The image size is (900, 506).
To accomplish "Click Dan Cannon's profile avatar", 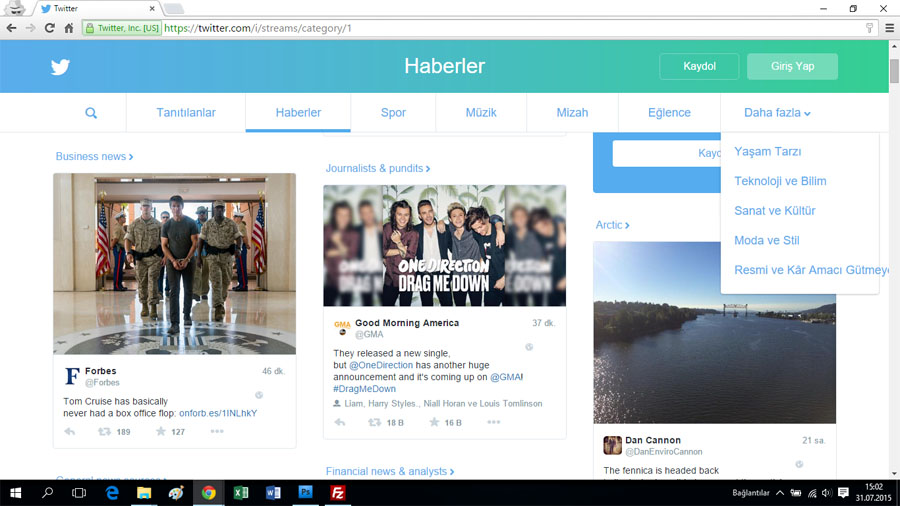I will click(x=612, y=445).
